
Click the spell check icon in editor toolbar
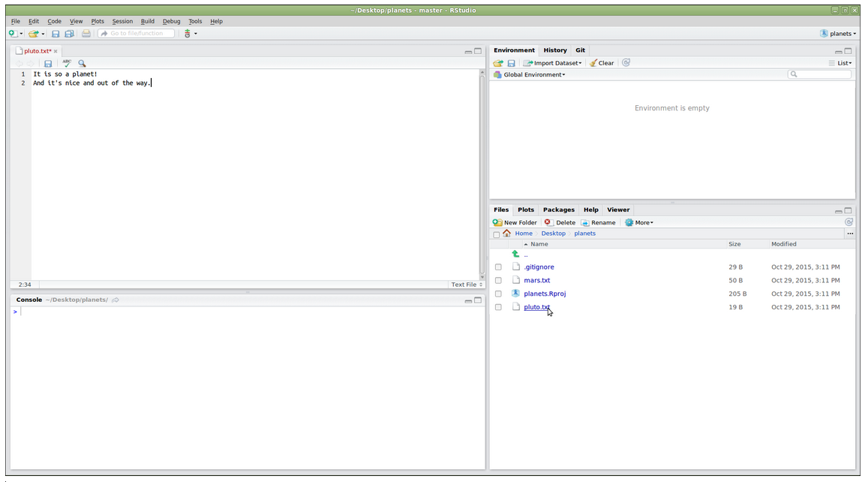[x=67, y=64]
